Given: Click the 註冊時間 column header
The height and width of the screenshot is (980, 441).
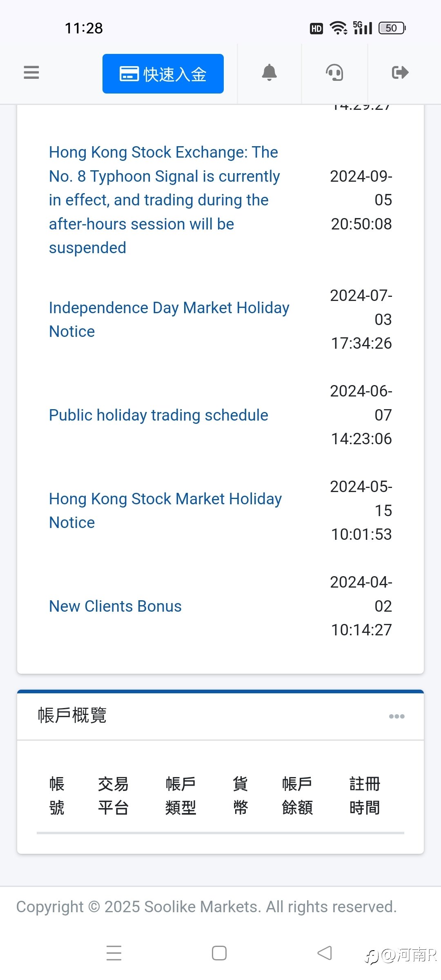Looking at the screenshot, I should [x=365, y=795].
